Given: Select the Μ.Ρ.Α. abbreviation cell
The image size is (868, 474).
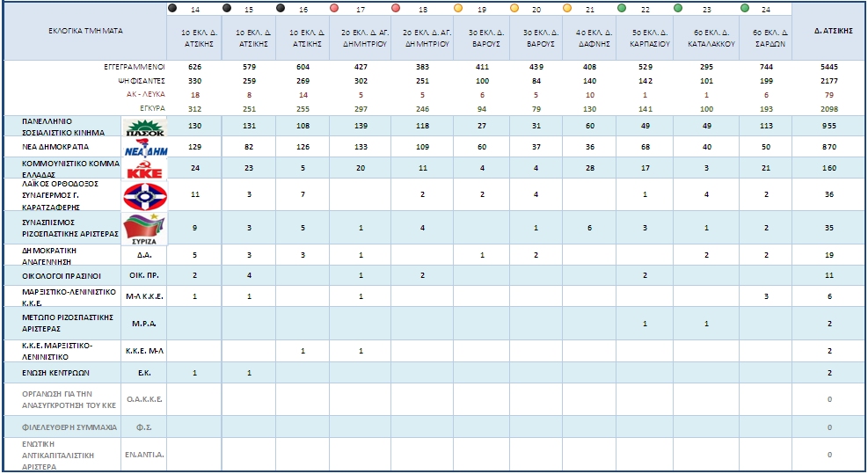Looking at the screenshot, I should coord(144,324).
